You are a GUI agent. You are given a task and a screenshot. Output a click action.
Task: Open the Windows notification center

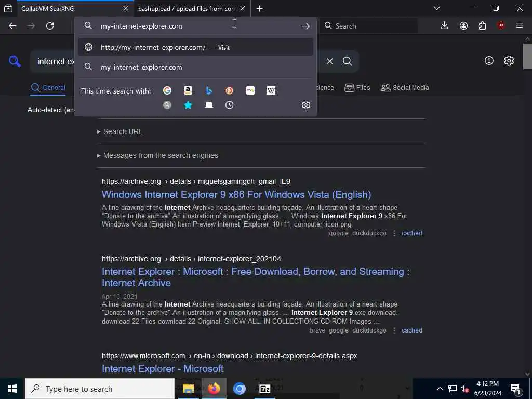(x=515, y=389)
